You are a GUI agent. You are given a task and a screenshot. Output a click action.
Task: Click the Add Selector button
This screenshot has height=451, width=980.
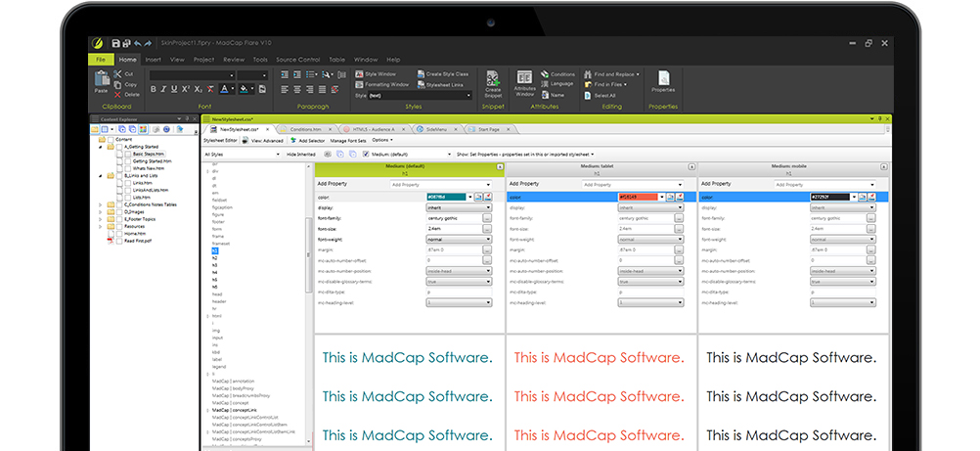point(307,141)
